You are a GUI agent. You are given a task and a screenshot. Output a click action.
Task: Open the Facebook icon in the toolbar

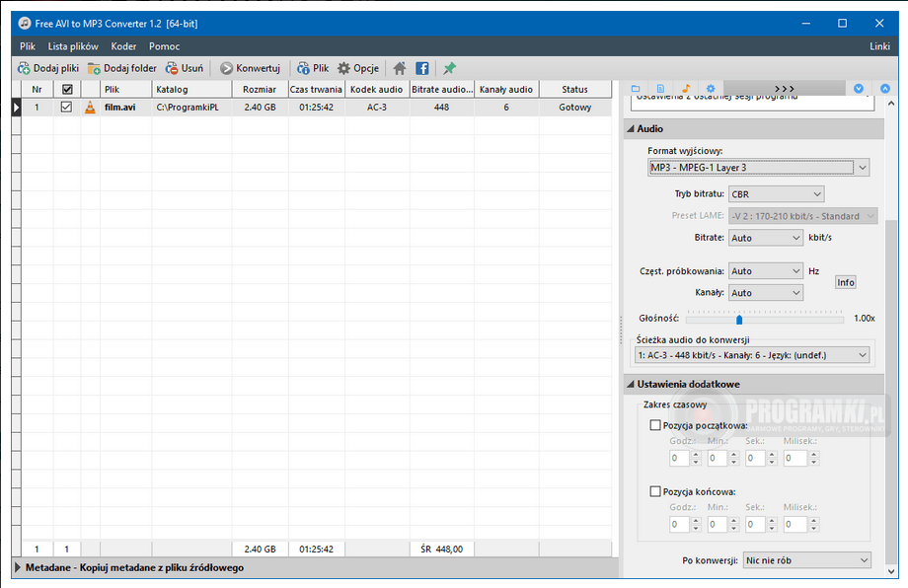coord(422,68)
